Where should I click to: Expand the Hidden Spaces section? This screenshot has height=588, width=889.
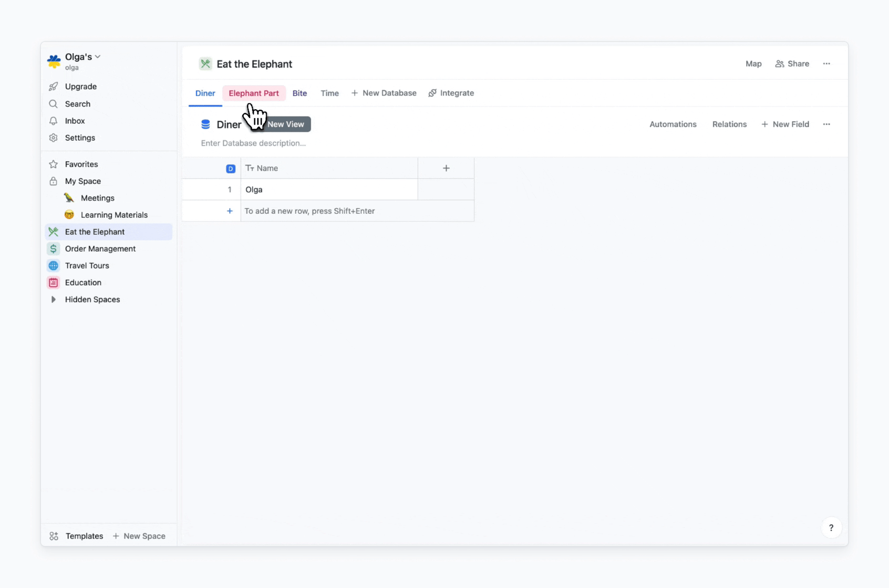(x=53, y=299)
